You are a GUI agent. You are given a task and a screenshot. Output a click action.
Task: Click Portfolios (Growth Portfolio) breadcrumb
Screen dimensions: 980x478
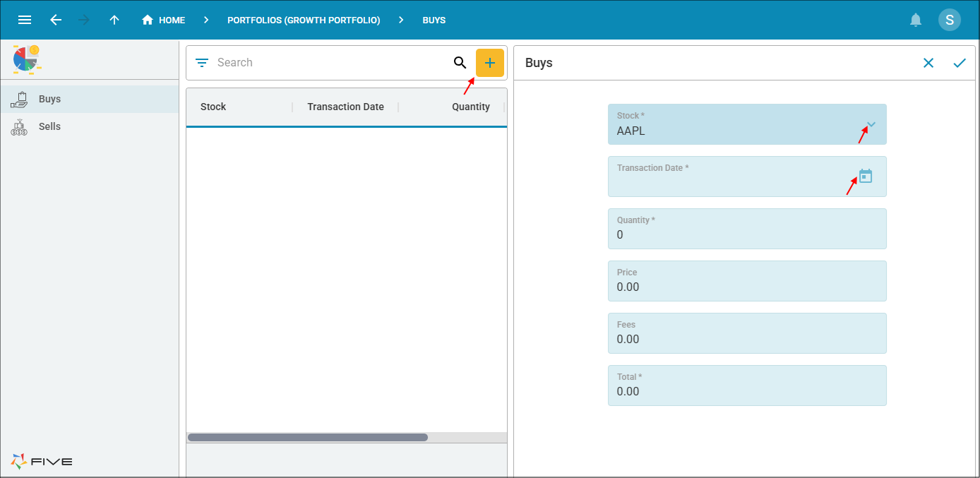(304, 20)
